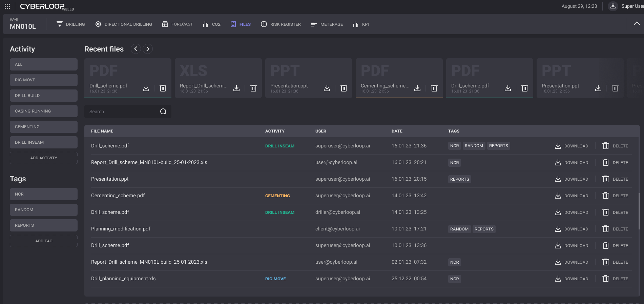Delete the first Presentation.ppt recent card

point(344,88)
